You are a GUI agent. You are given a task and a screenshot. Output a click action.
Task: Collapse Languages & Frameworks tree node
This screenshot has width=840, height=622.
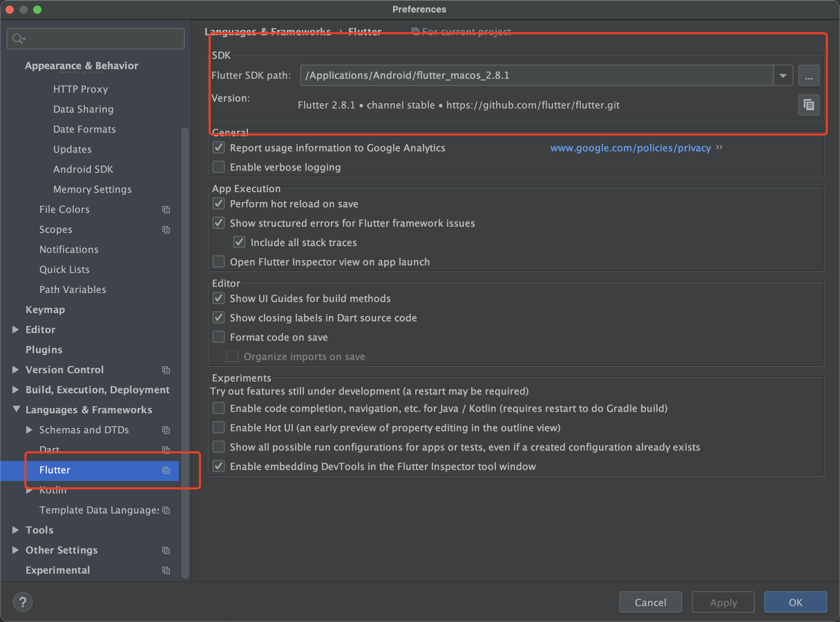(16, 409)
